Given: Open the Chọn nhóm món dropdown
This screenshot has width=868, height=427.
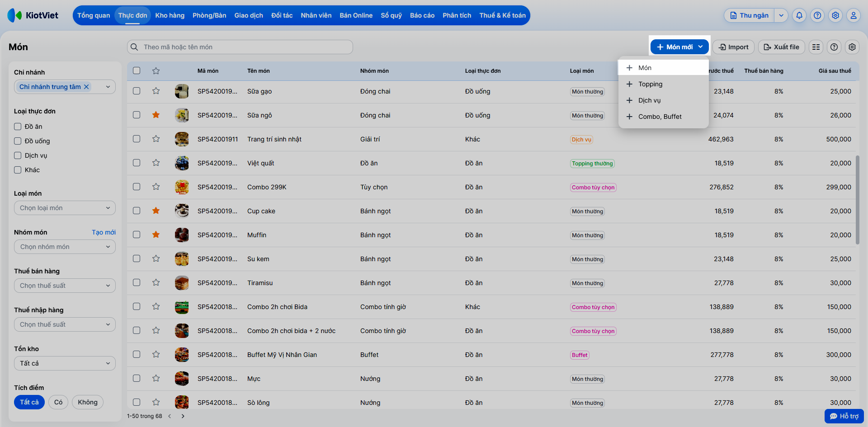Looking at the screenshot, I should click(65, 247).
